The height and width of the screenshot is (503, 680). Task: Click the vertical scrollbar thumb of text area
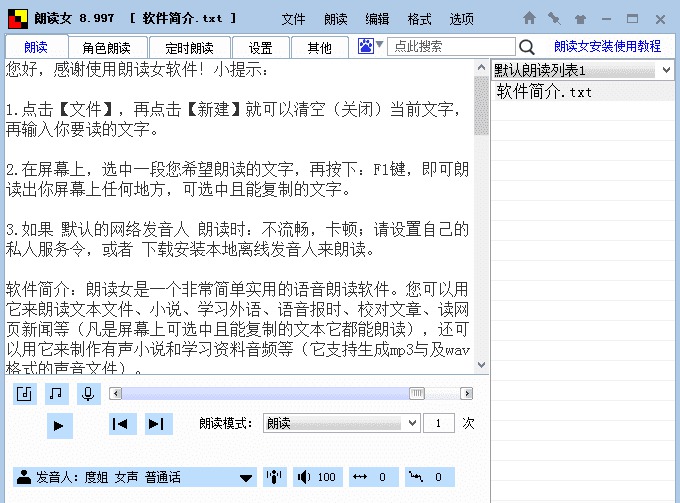(481, 105)
